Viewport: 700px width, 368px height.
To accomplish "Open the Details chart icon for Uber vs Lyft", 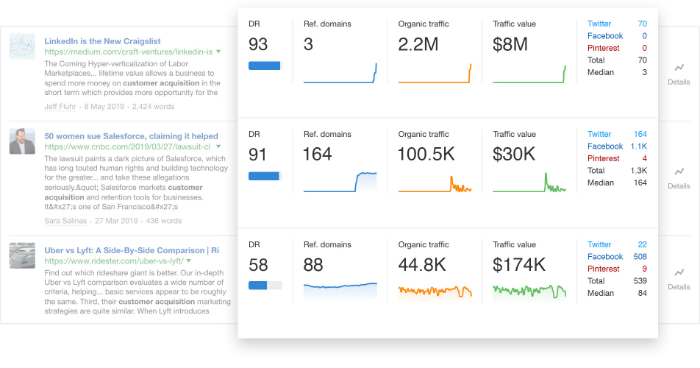I will (679, 272).
